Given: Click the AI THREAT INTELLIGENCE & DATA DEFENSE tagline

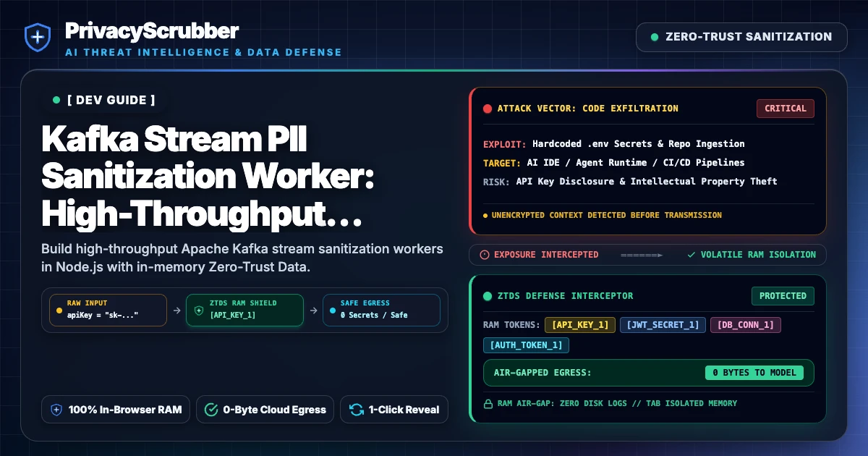Looking at the screenshot, I should (x=203, y=52).
